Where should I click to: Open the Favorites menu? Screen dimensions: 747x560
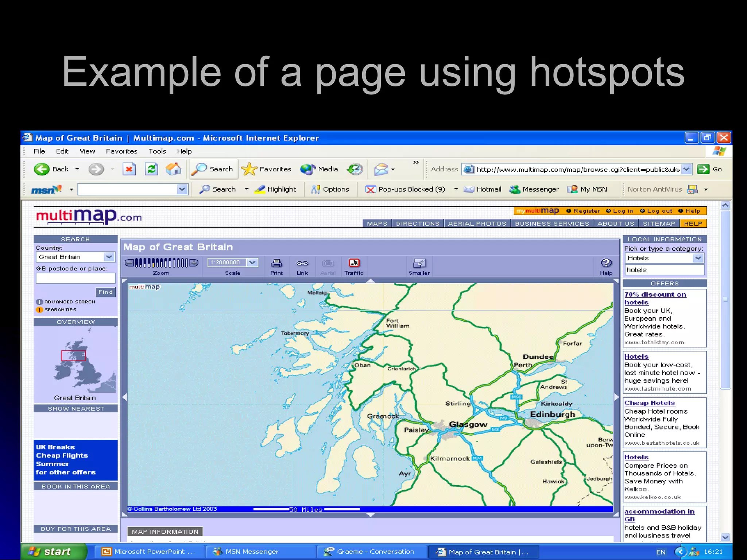pyautogui.click(x=121, y=151)
